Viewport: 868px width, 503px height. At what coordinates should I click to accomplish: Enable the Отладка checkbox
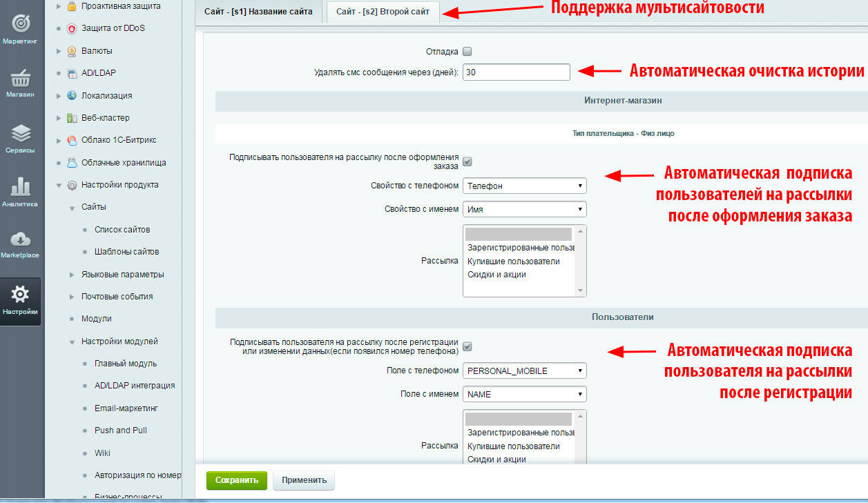pyautogui.click(x=467, y=52)
